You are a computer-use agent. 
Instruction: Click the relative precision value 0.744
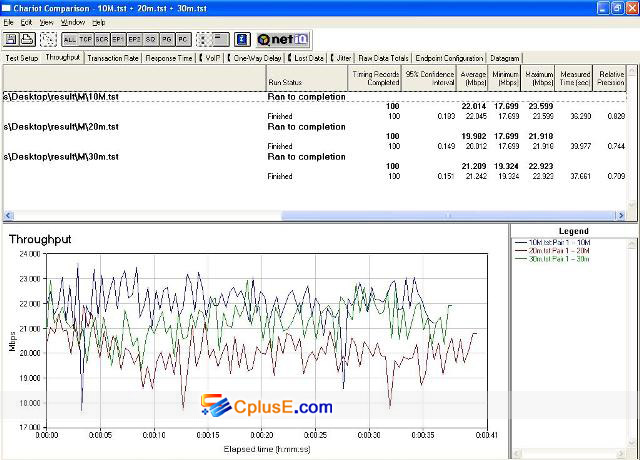click(616, 146)
